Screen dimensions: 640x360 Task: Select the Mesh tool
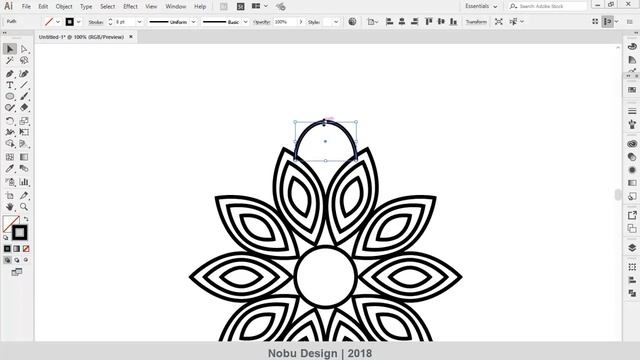tap(10, 157)
